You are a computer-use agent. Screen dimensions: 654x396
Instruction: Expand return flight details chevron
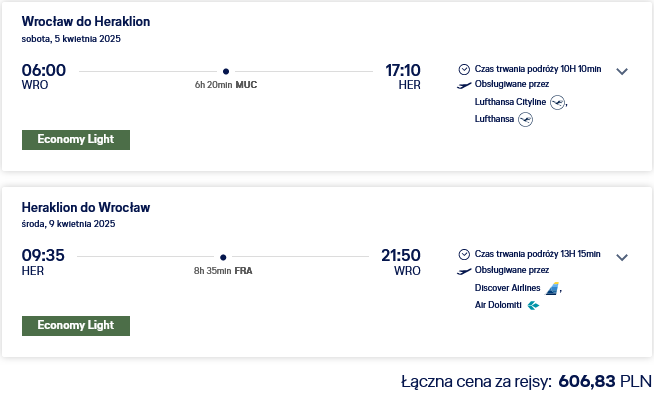[622, 257]
